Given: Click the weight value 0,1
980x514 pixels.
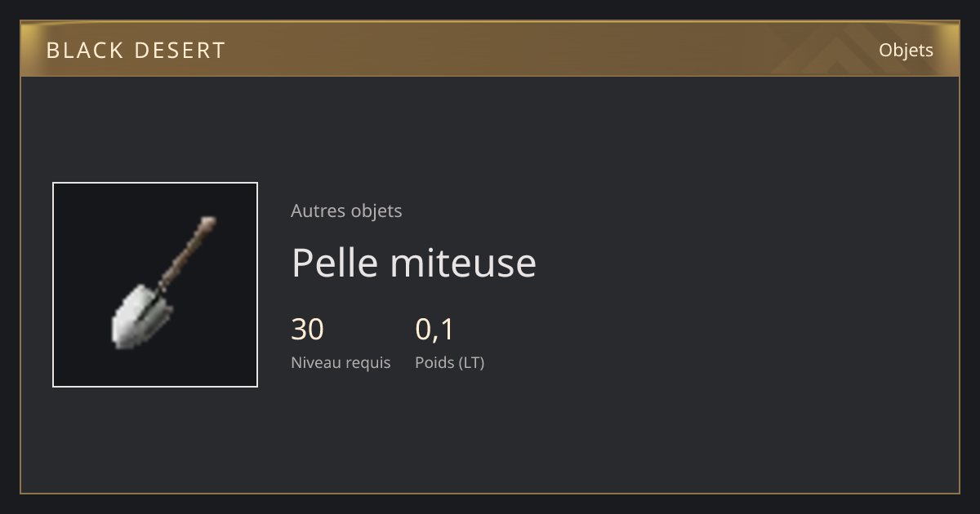Looking at the screenshot, I should click(x=434, y=330).
